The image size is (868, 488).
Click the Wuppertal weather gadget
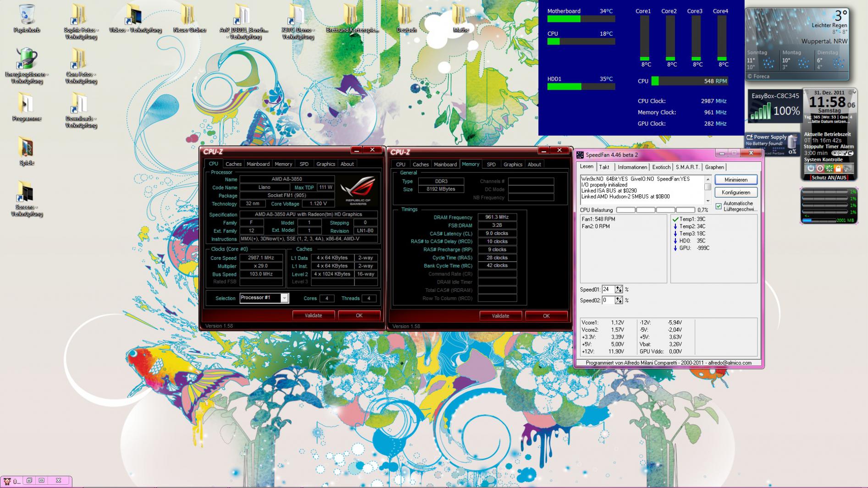click(797, 44)
